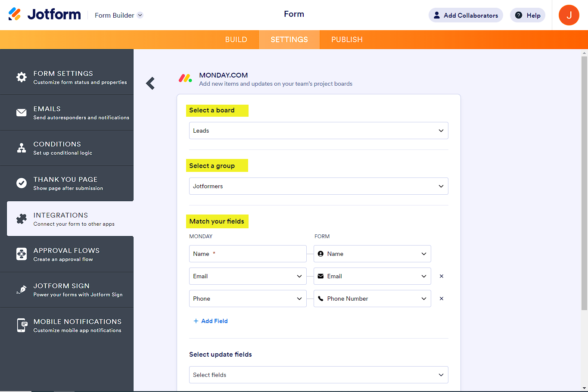Remove the Email field mapping
The width and height of the screenshot is (588, 392).
(x=441, y=276)
